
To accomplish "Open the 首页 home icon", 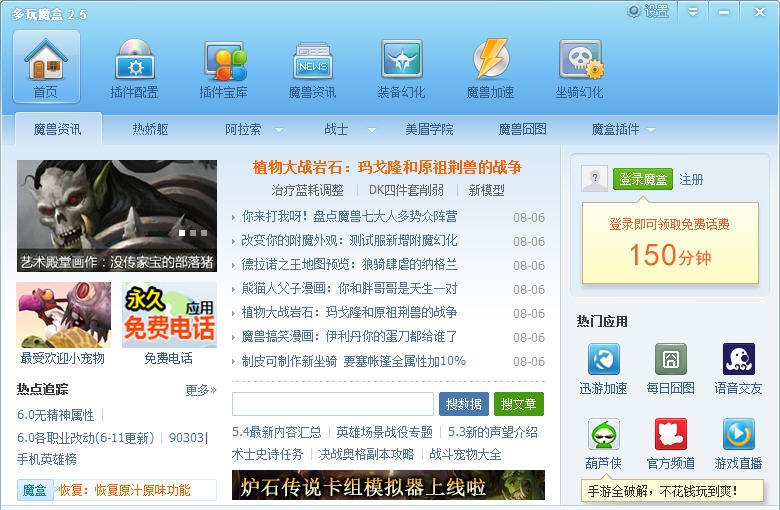I will [46, 67].
